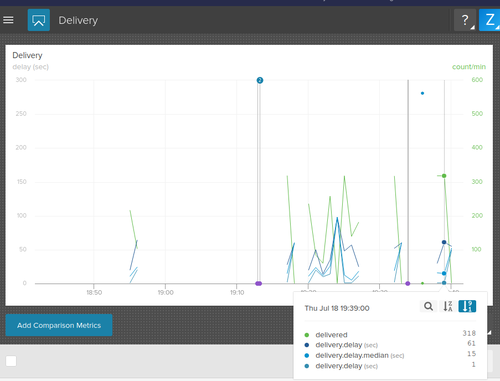Click dark blue delivery.delay legend dot
Viewport: 500px width, 381px height.
pyautogui.click(x=307, y=345)
